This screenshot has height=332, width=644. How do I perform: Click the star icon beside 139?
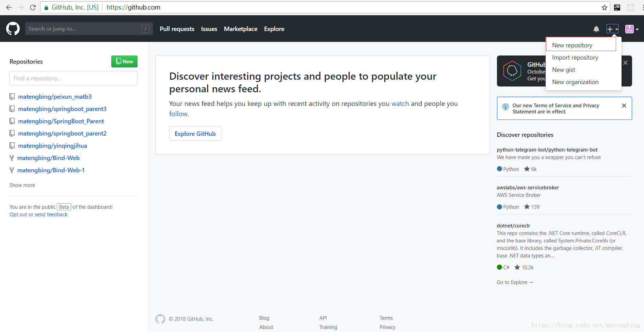(x=527, y=207)
